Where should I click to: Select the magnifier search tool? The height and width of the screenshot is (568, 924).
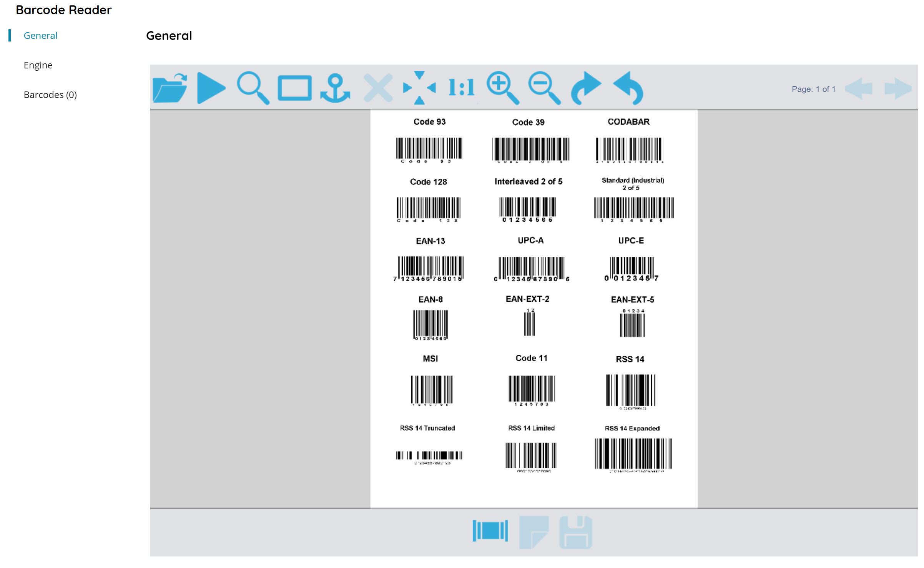pos(253,88)
